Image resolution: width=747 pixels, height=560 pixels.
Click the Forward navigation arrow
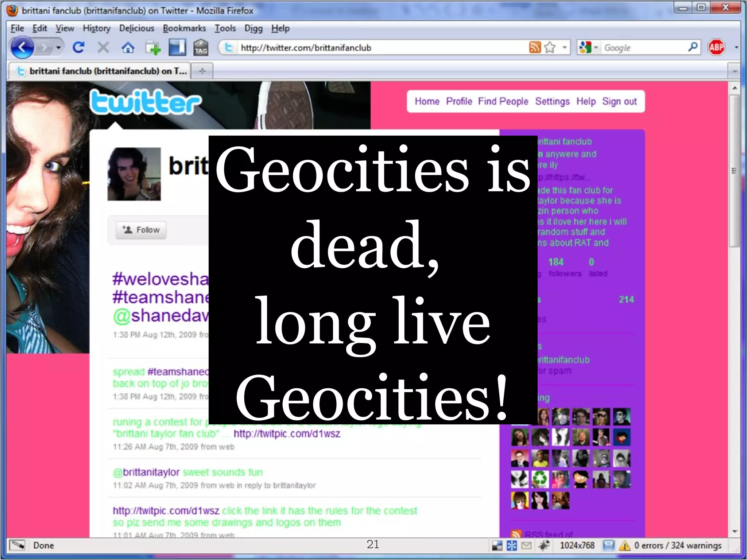[x=44, y=48]
